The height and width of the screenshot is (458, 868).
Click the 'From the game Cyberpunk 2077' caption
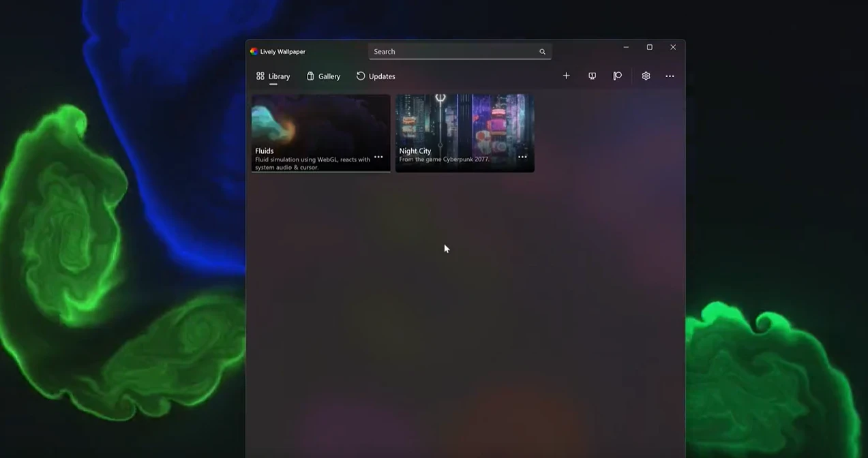(444, 159)
